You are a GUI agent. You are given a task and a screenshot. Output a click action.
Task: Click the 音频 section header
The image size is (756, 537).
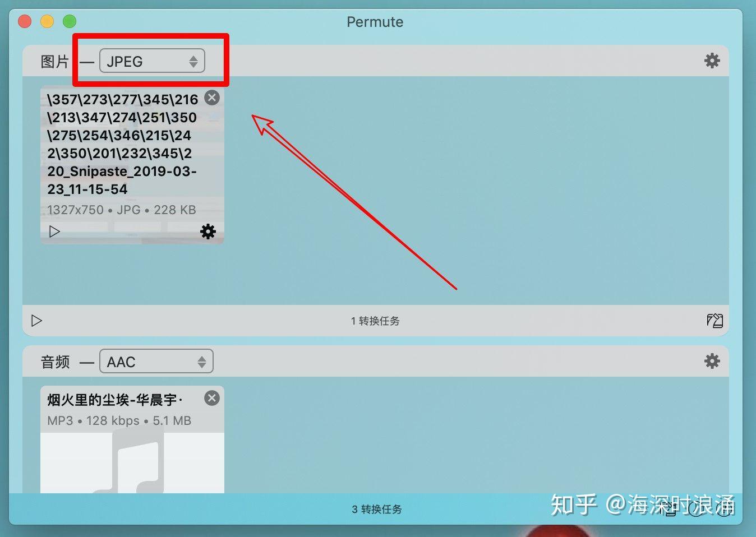[55, 361]
